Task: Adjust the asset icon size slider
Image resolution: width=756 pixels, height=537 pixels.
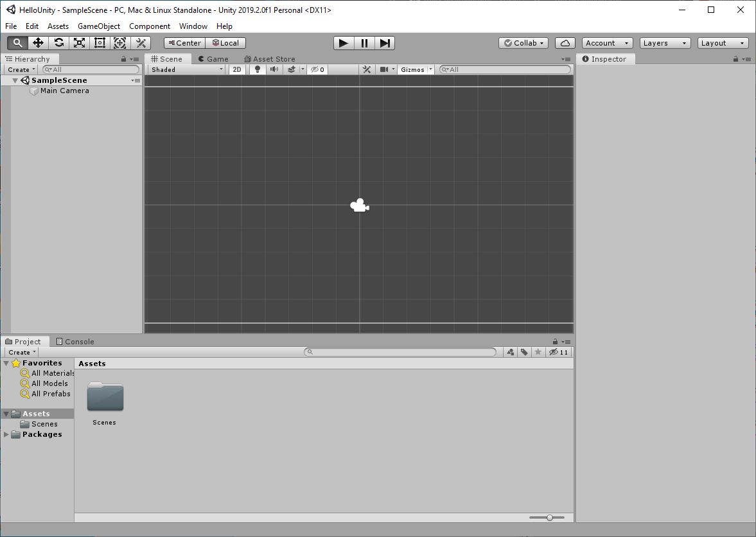Action: 549,518
